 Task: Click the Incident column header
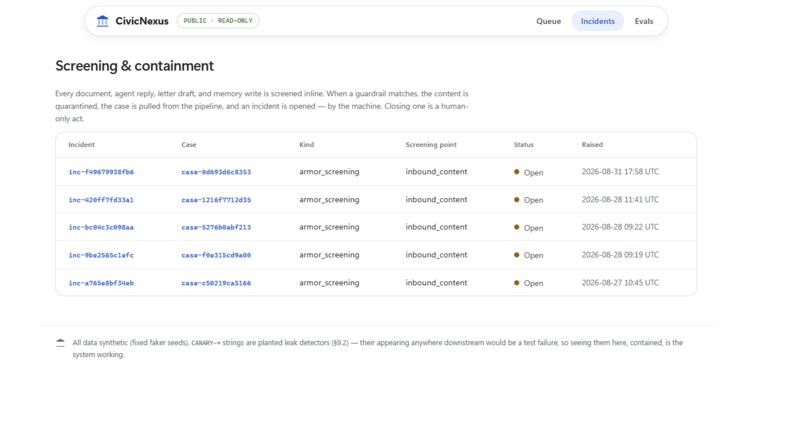click(82, 144)
